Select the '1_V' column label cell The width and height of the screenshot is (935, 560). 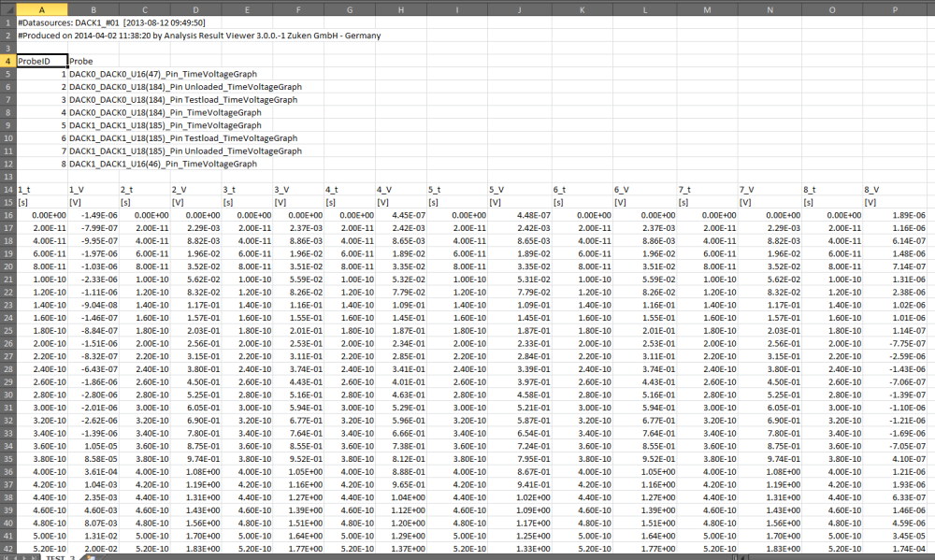(93, 190)
